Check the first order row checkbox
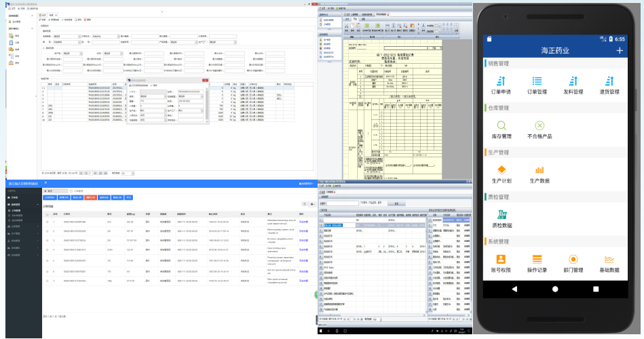 47,221
